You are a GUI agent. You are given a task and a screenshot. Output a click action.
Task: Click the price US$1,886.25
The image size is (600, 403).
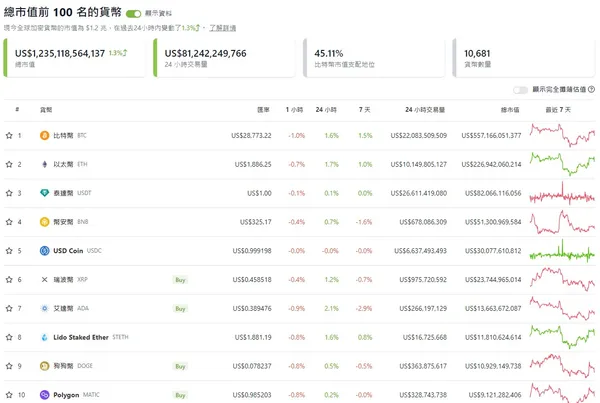coord(253,164)
